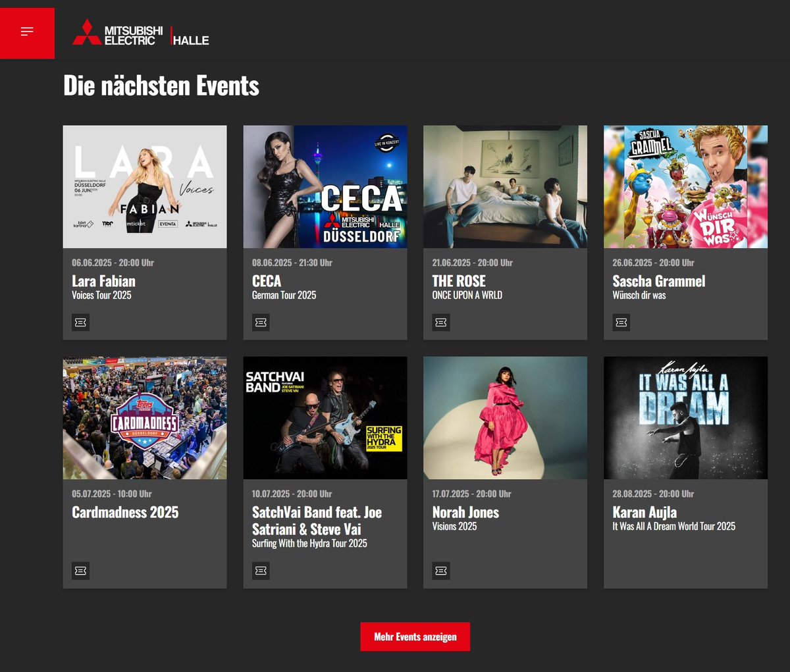Screen dimensions: 790x672
Task: Click the date 21.06.2025 - 20:00 Uhr
Action: (473, 263)
